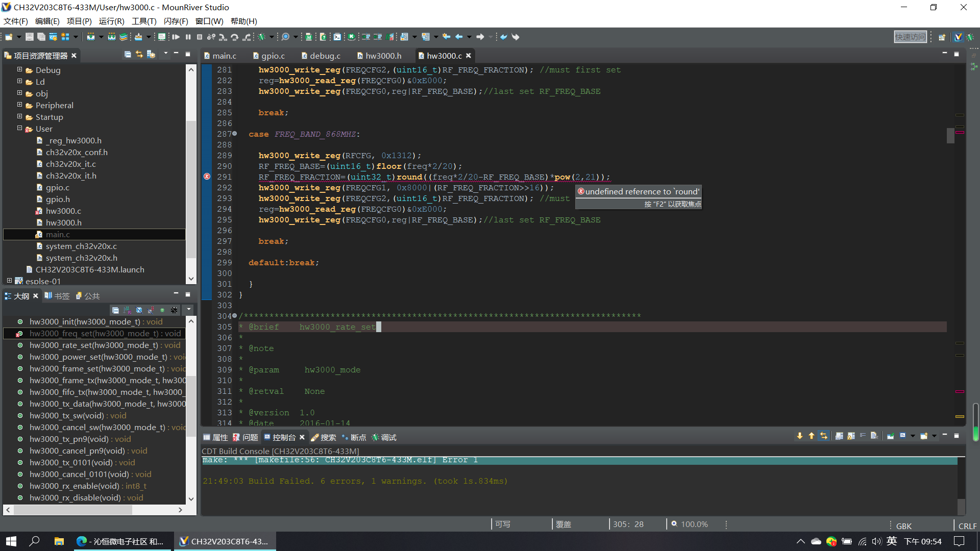Click the resume debug icon in the toolbar
Viewport: 980px width, 551px height.
176,37
